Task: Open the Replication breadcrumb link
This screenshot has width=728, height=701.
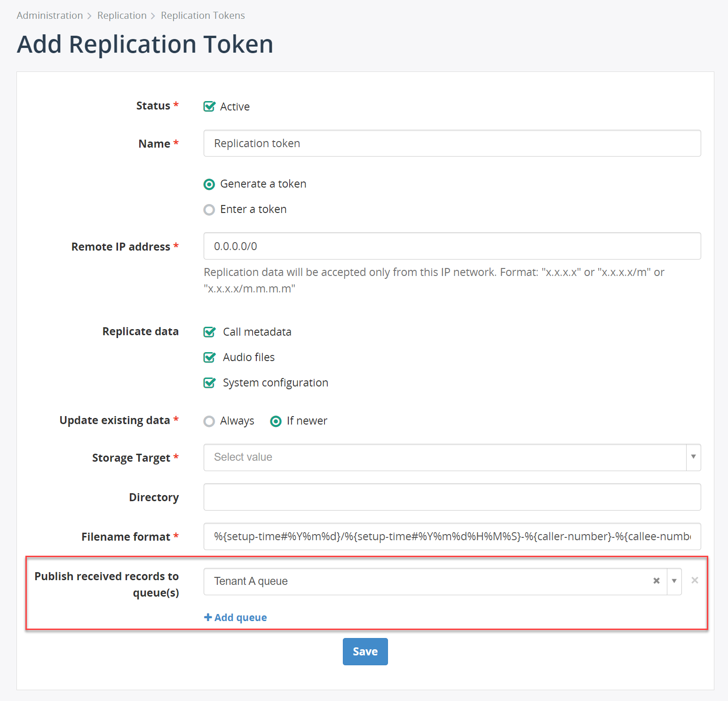Action: click(122, 16)
